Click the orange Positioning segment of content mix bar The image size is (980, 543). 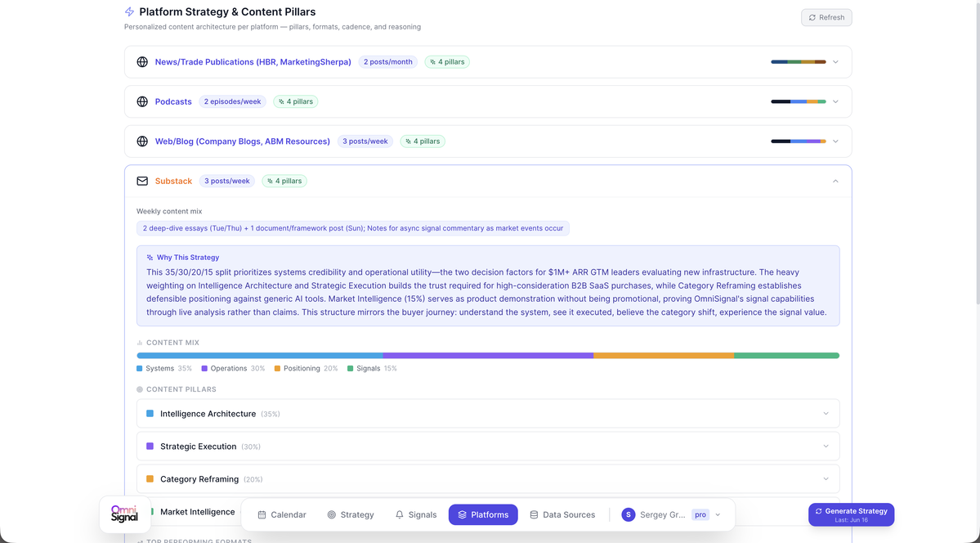664,356
